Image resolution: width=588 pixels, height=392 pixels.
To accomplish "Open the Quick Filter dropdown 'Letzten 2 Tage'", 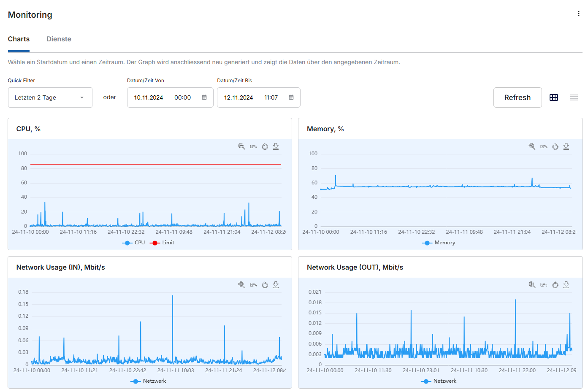I will pyautogui.click(x=50, y=97).
